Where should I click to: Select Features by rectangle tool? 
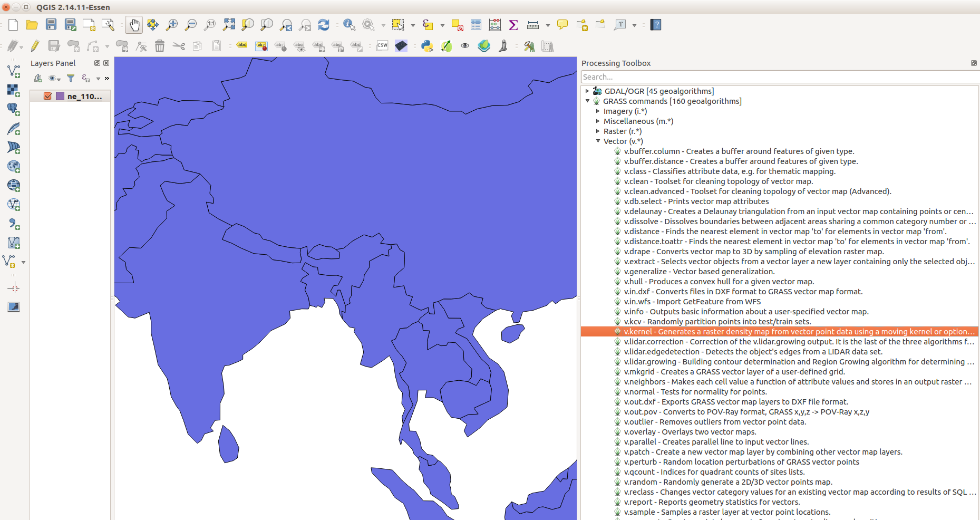398,25
